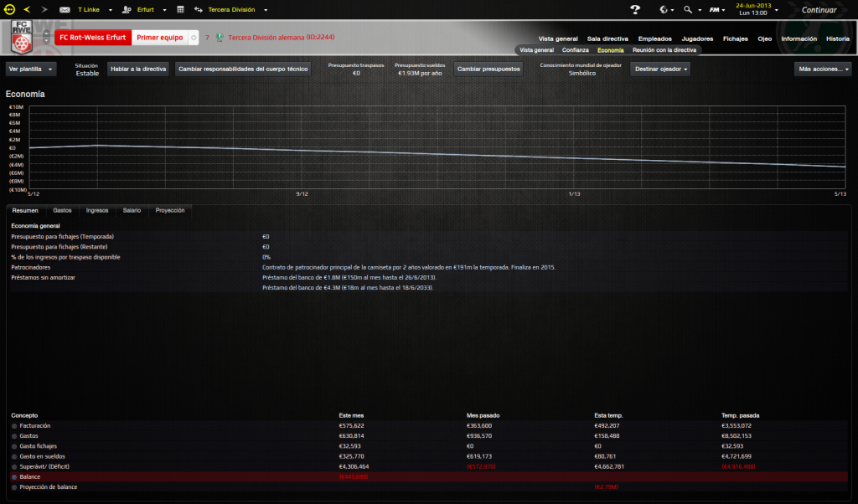Select the Gastos radio button in the table

point(14,436)
